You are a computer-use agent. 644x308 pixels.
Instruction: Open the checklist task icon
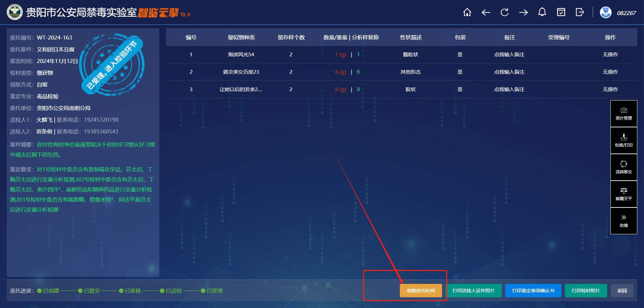click(x=561, y=13)
